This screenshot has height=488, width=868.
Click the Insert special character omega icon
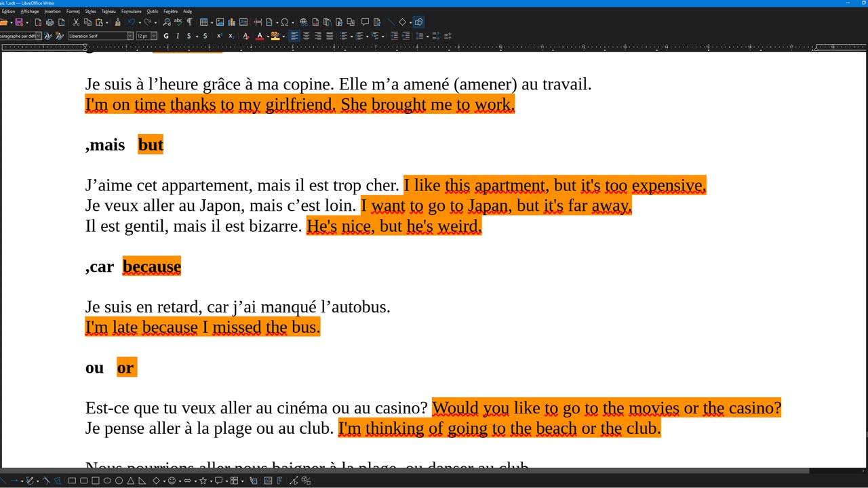coord(285,22)
